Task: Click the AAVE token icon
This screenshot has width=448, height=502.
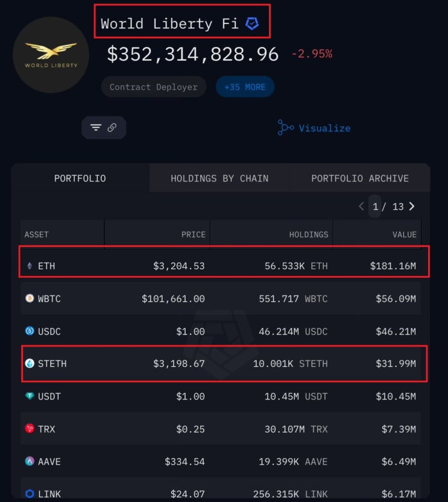Action: (30, 462)
